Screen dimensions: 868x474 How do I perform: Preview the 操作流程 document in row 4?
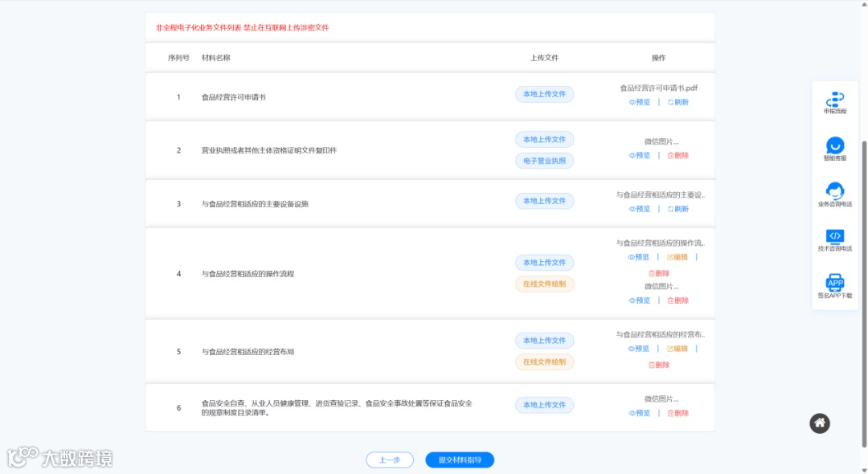point(638,257)
